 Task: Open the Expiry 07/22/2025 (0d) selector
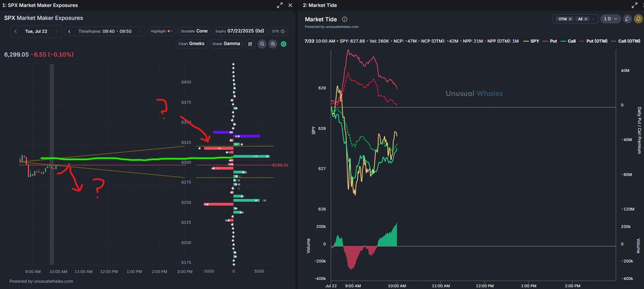(x=240, y=31)
